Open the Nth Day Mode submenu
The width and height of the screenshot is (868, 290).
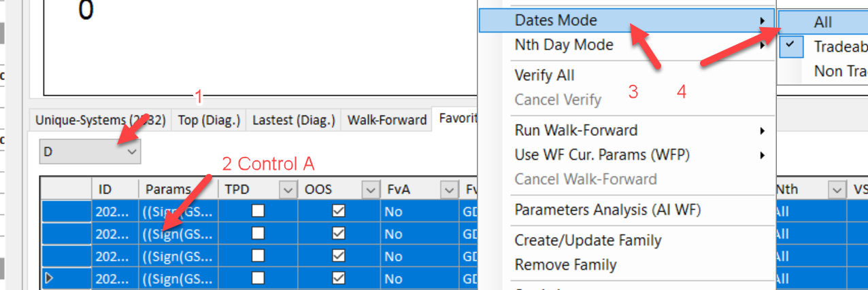pos(564,46)
